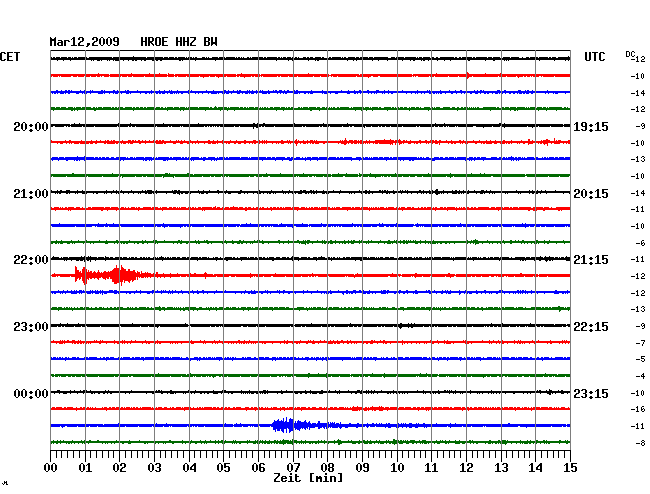Click the '22:15' UTC time label
Image resolution: width=650 pixels, height=494 pixels.
click(x=591, y=327)
